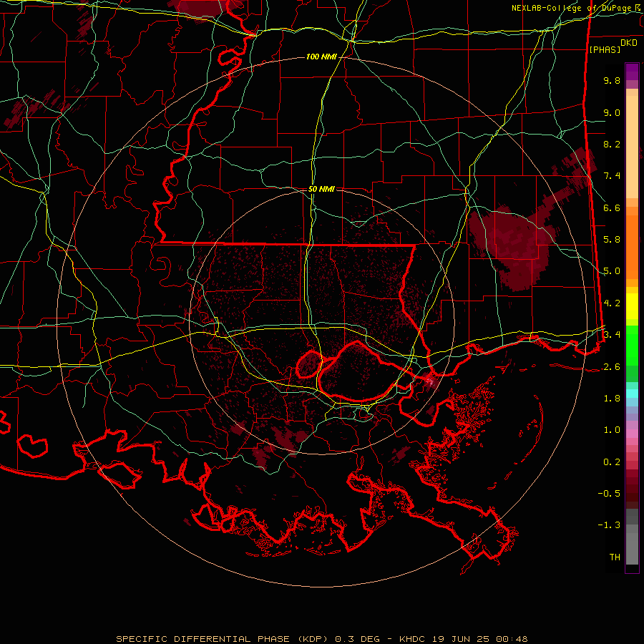Click the 8.2 color scale label

pyautogui.click(x=612, y=144)
